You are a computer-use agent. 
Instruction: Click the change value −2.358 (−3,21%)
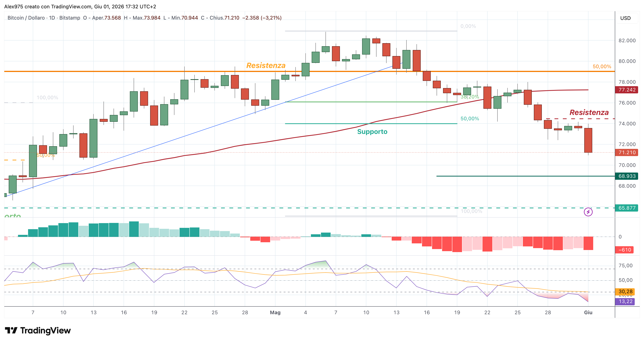click(x=262, y=18)
